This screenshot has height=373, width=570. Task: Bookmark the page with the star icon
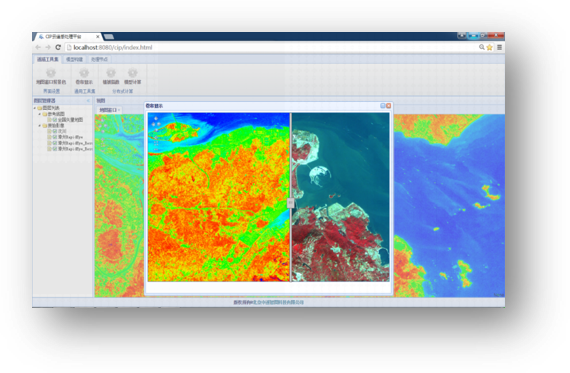490,47
